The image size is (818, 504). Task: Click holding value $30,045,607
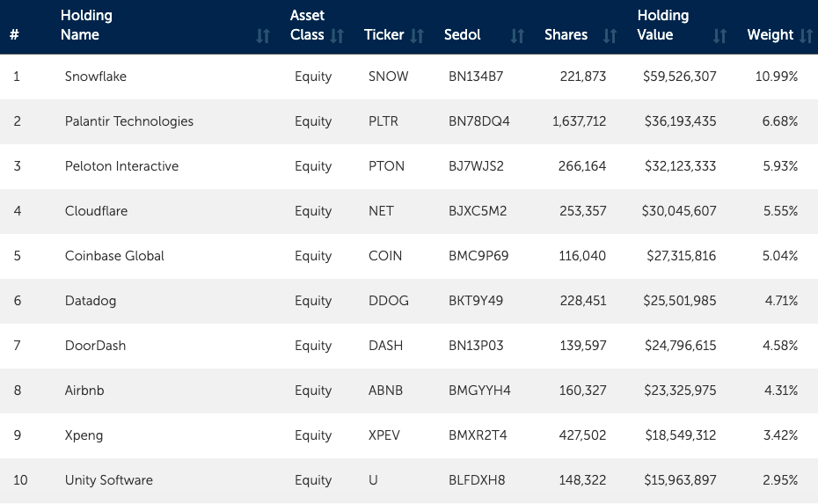pos(679,211)
